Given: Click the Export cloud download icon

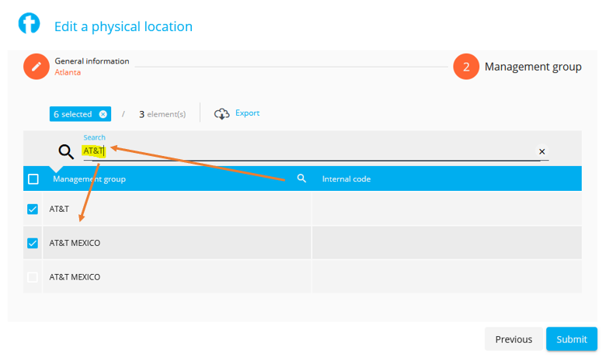Looking at the screenshot, I should [222, 114].
